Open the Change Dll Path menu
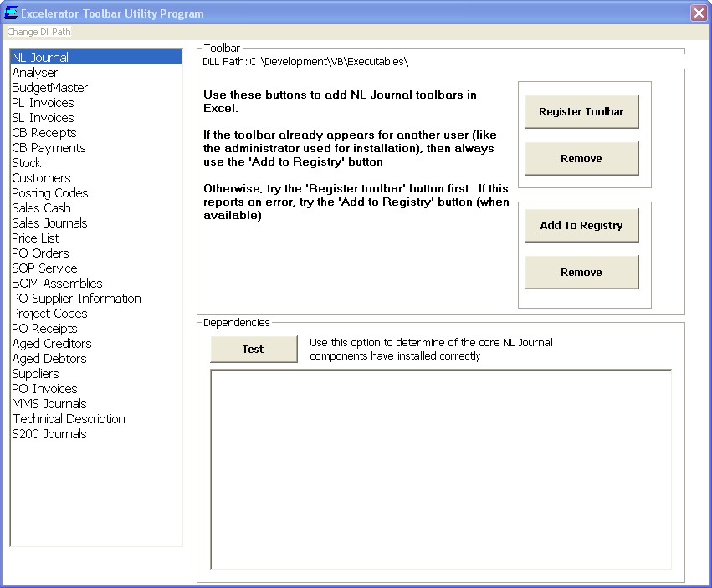712x588 pixels. pyautogui.click(x=39, y=32)
